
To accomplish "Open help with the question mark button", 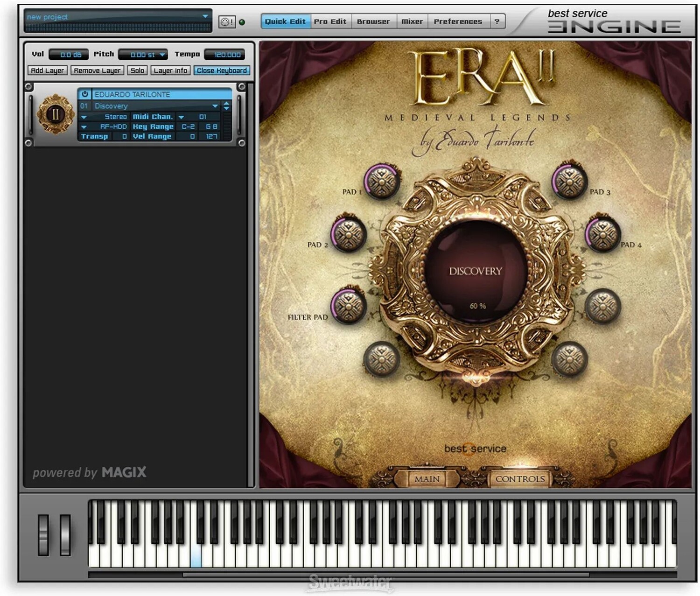I will (497, 21).
